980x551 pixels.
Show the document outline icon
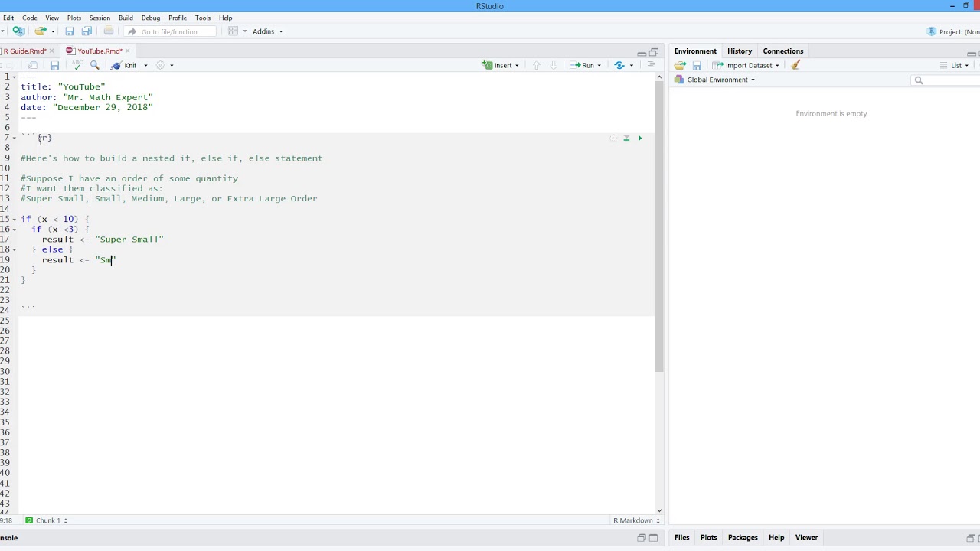coord(652,65)
